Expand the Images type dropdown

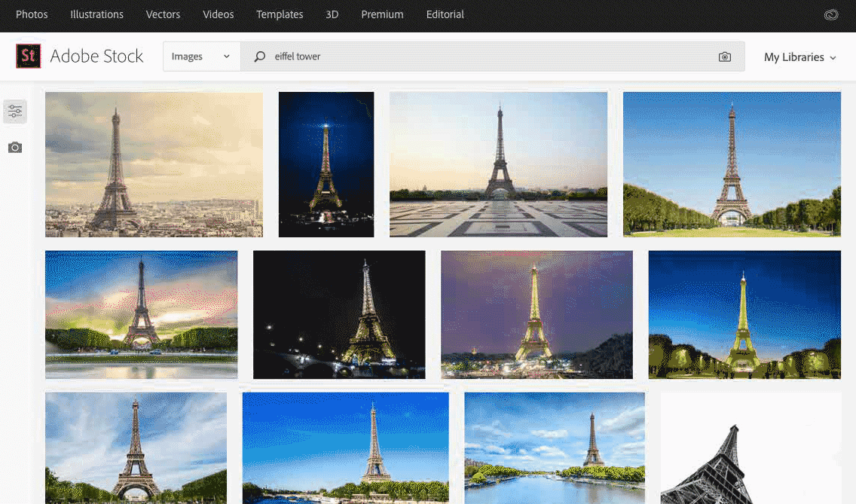click(x=200, y=57)
